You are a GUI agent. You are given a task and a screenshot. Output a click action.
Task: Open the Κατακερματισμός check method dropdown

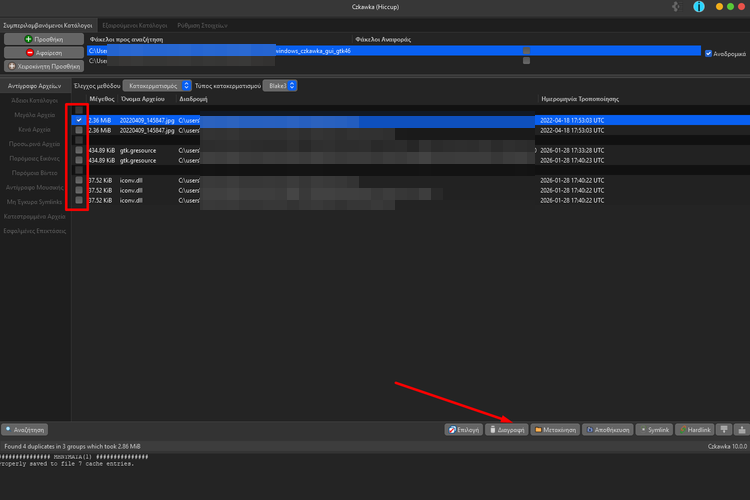156,86
